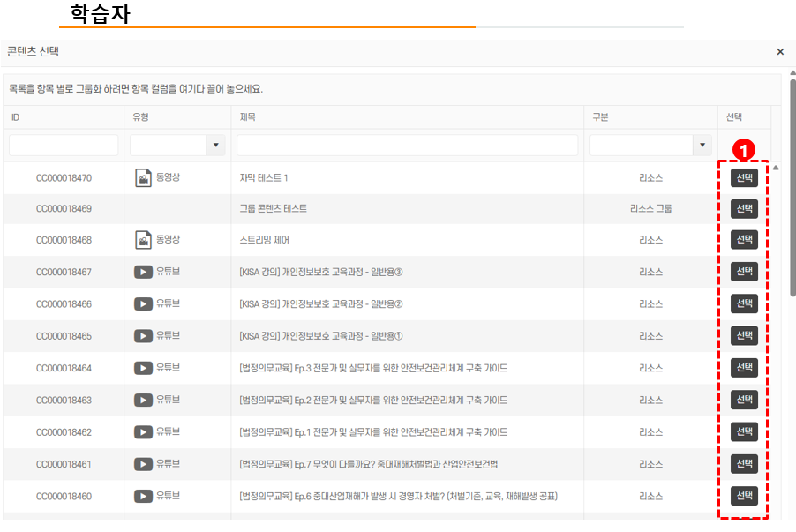Viewport: 796px width, 532px height.
Task: Open the 구분 filter dropdown
Action: click(x=702, y=145)
